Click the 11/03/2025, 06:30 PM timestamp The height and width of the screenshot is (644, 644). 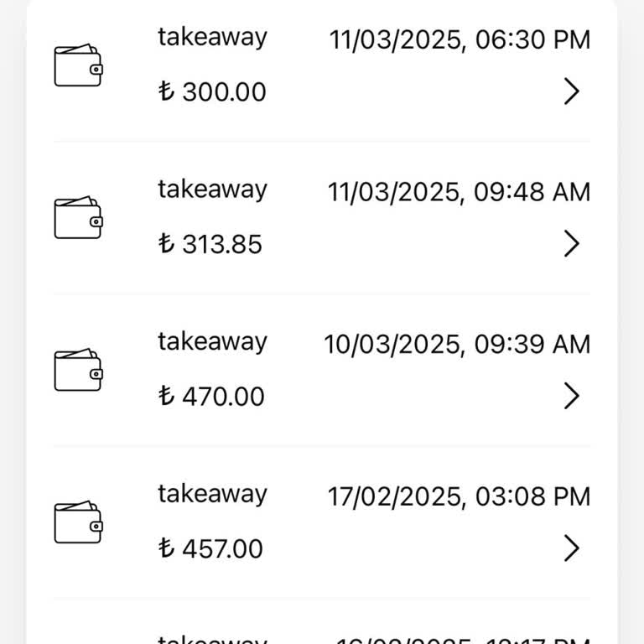pos(460,39)
